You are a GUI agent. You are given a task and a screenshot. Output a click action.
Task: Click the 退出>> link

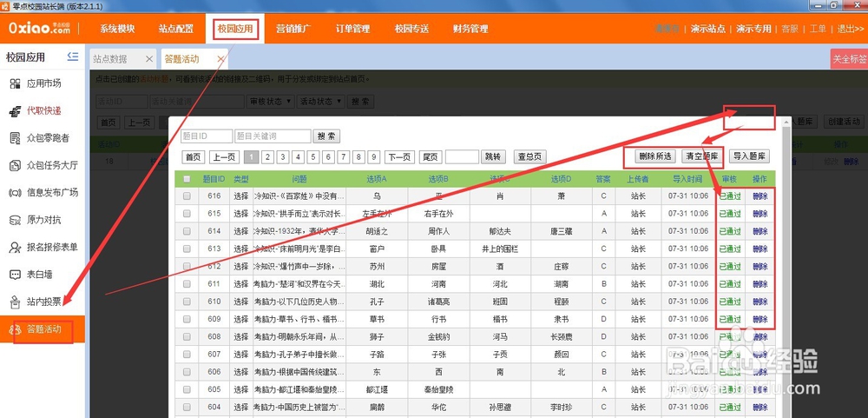pos(850,29)
